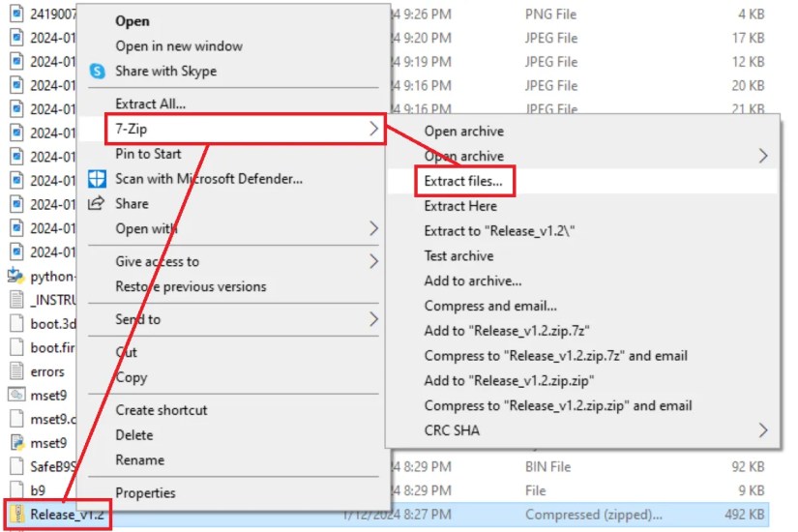Image resolution: width=798 pixels, height=532 pixels.
Task: Choose Add to "Release_v1.2.zip.7z"
Action: coord(507,331)
